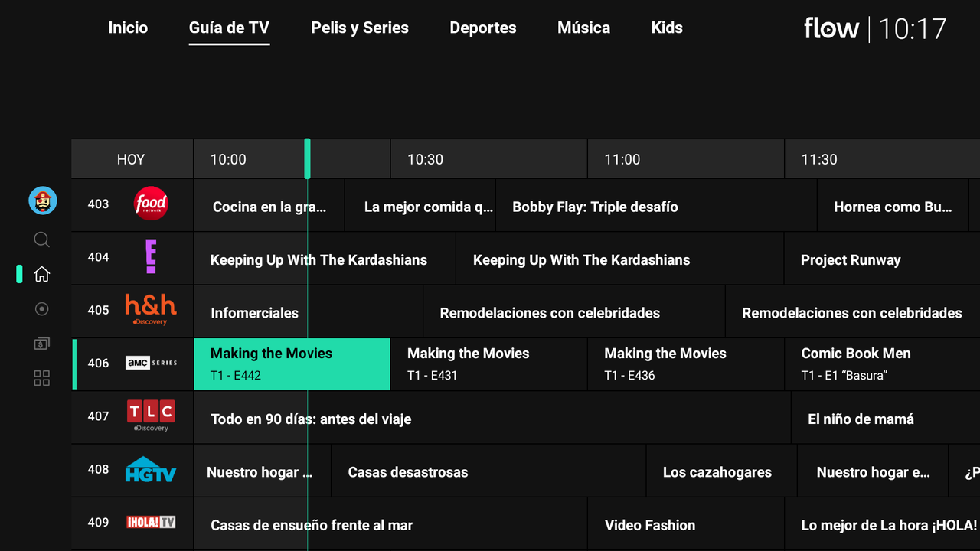The image size is (980, 551).
Task: Open the recordings circle icon
Action: click(x=42, y=309)
